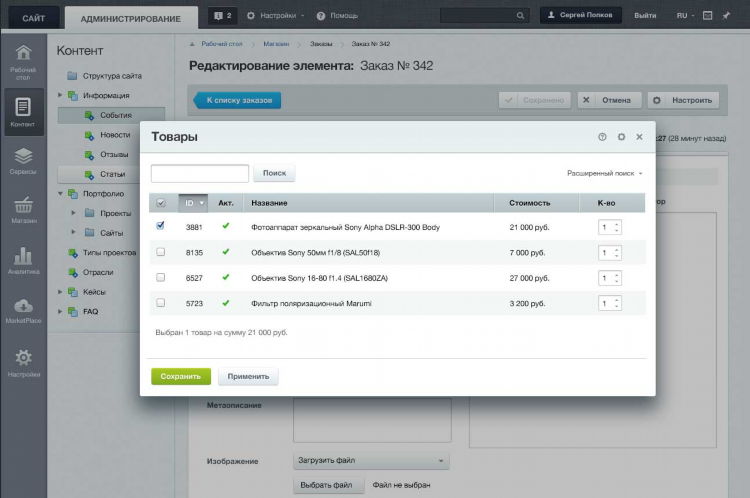
Task: Open the Сергей Попков user button
Action: click(581, 15)
